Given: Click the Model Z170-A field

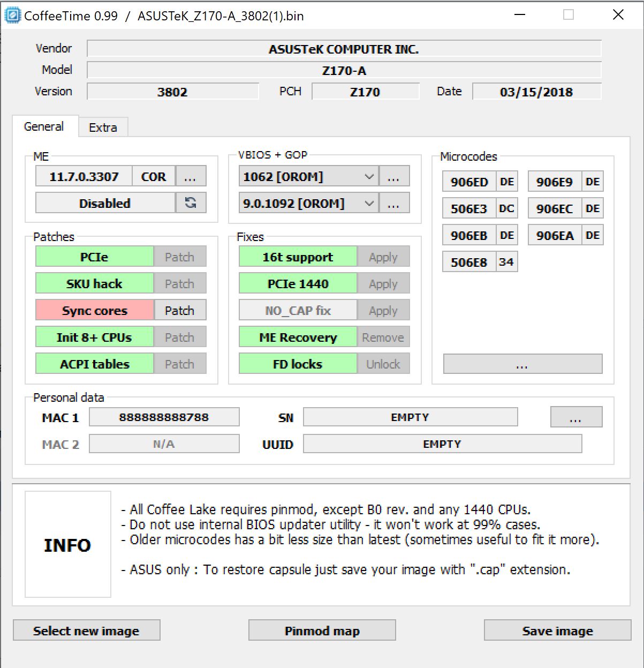Looking at the screenshot, I should (x=344, y=70).
